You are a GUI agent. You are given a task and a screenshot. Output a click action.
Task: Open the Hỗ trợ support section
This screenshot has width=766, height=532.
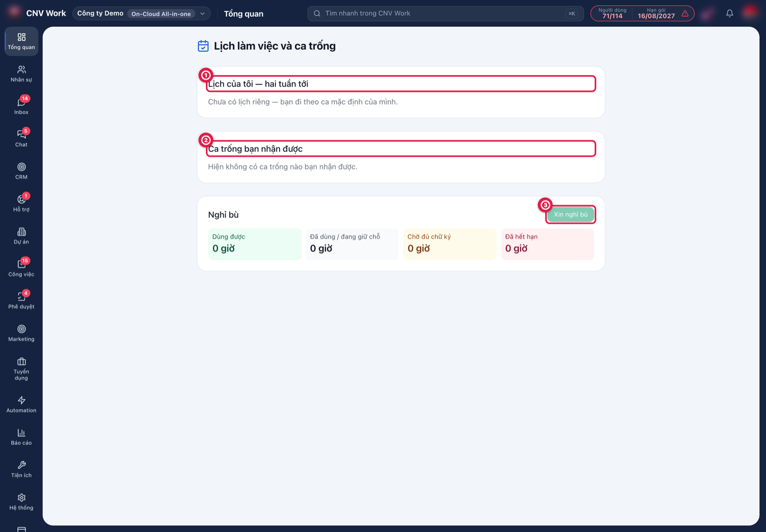pos(22,203)
